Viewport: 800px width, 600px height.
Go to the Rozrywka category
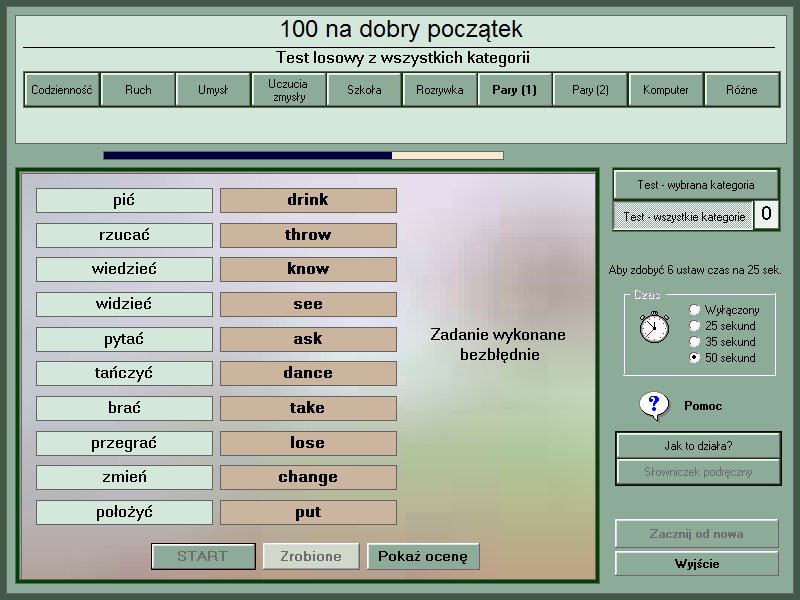pyautogui.click(x=439, y=90)
